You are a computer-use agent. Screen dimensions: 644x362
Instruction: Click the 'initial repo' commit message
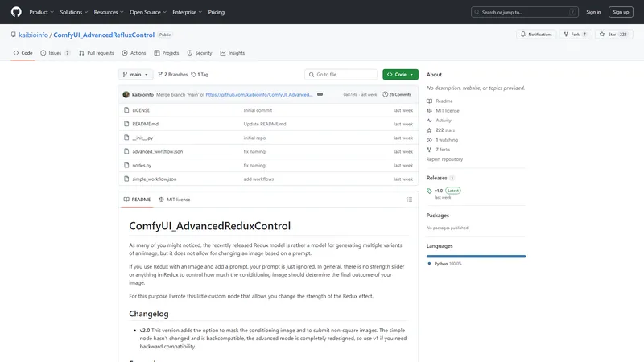tap(254, 138)
